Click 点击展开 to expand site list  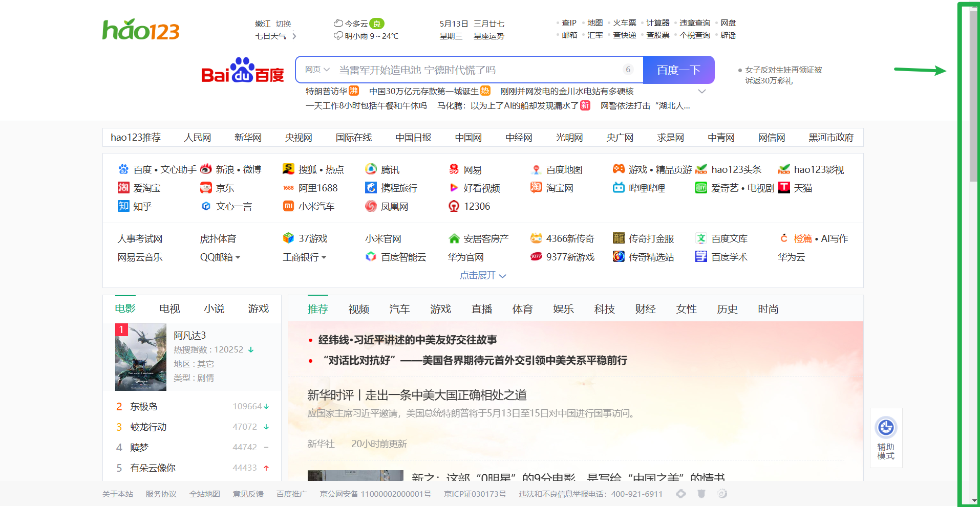[x=483, y=275]
